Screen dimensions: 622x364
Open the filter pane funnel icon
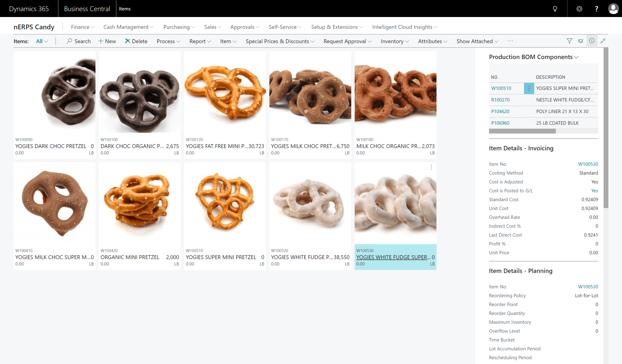pos(569,41)
